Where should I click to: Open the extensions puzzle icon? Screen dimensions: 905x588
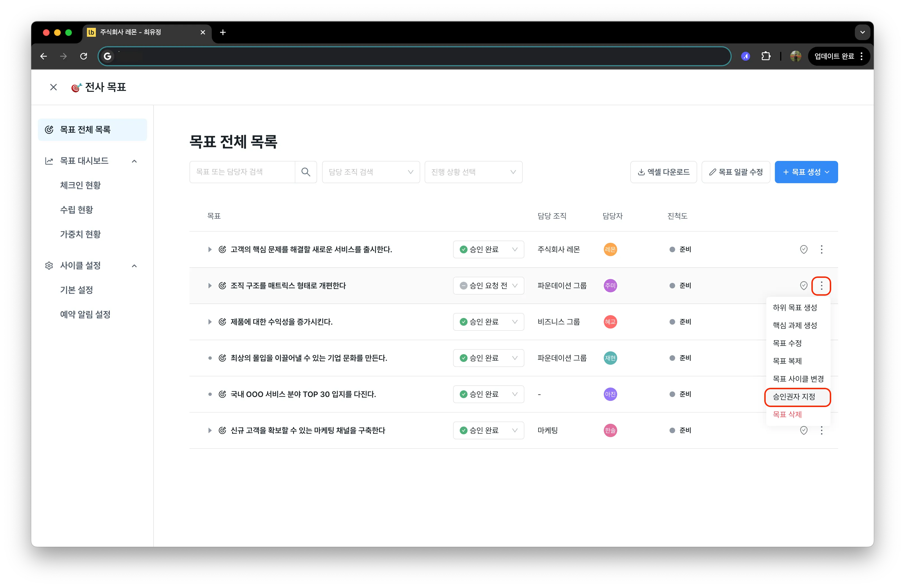tap(766, 56)
